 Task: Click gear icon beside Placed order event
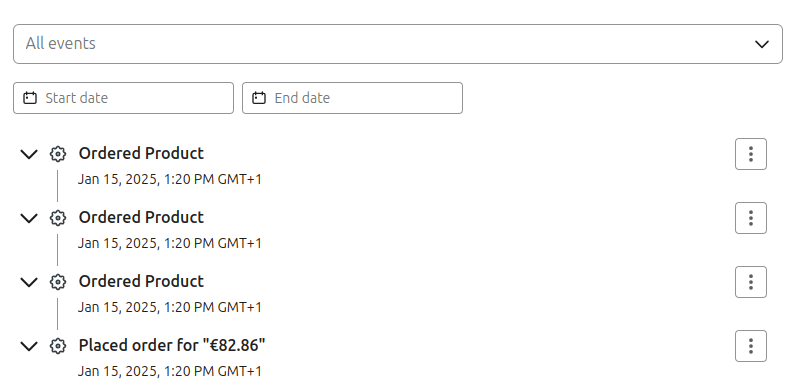pos(58,346)
